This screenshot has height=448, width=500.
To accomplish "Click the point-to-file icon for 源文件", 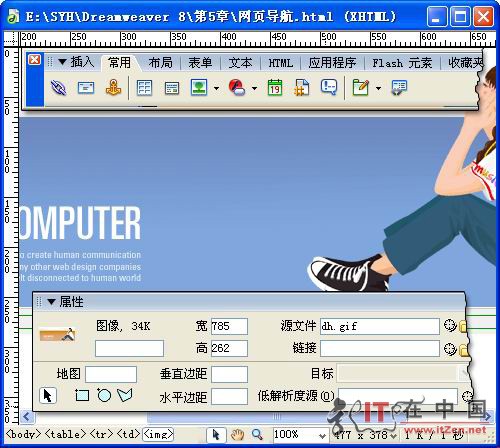I will (450, 326).
